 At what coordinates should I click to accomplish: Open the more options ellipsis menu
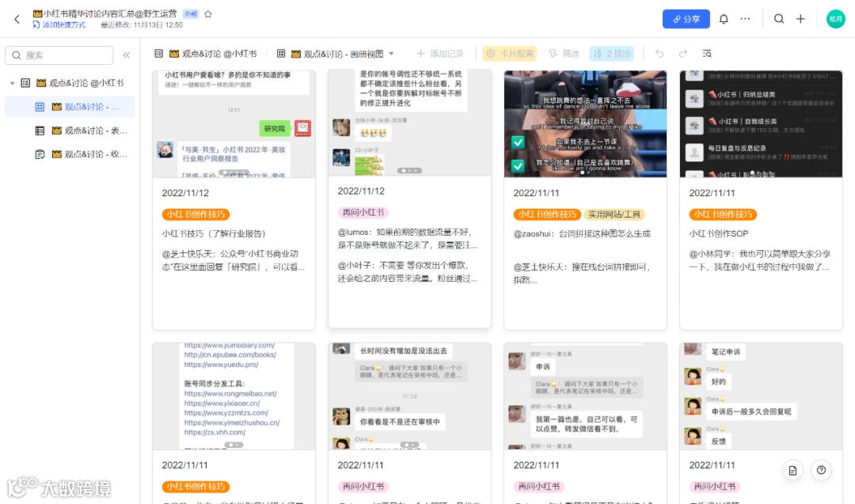click(x=745, y=19)
